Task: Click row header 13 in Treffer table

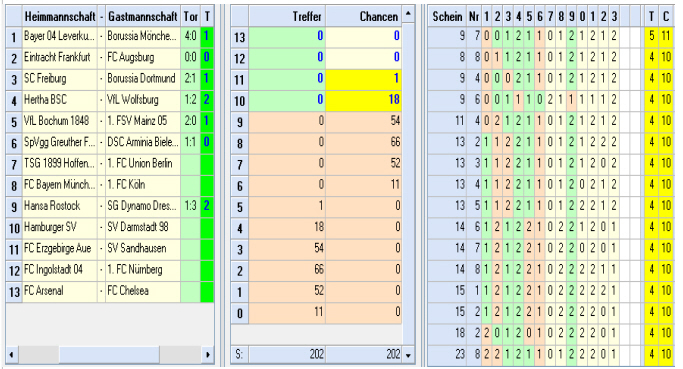Action: click(240, 37)
